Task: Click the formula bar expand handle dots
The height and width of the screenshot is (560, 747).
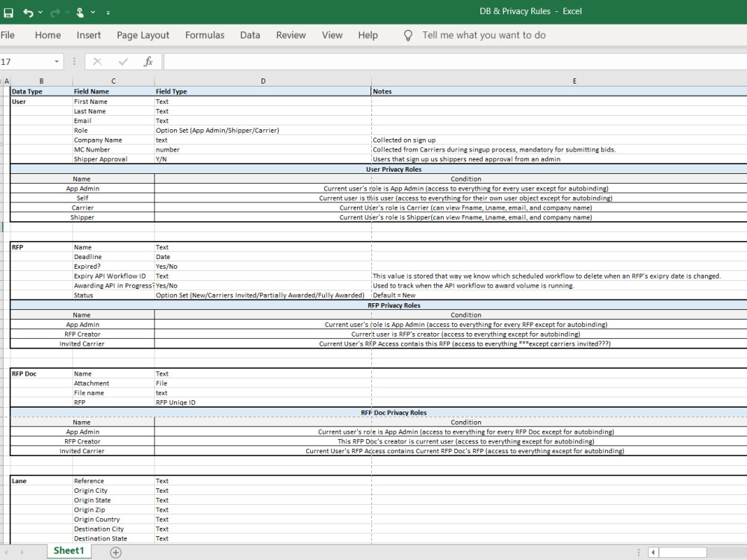Action: coord(74,61)
